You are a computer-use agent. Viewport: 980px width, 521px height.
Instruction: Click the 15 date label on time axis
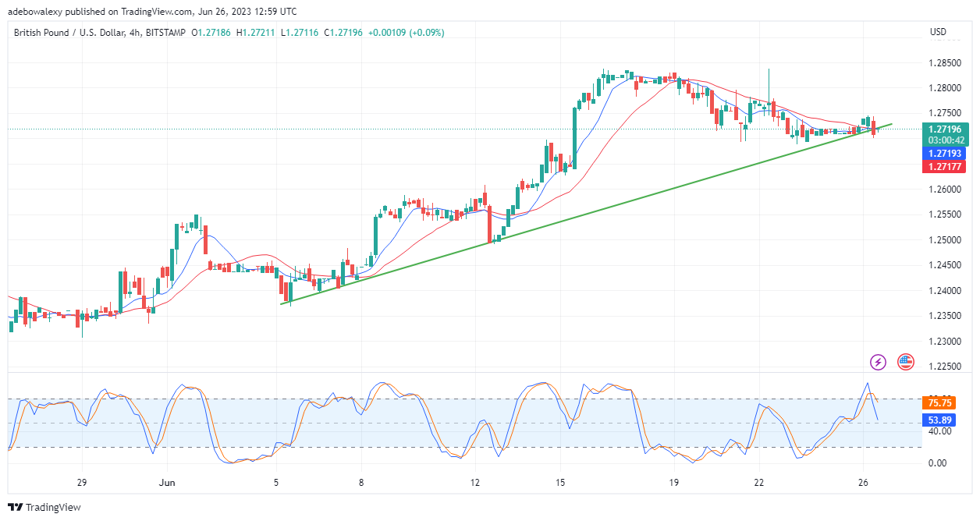click(559, 483)
